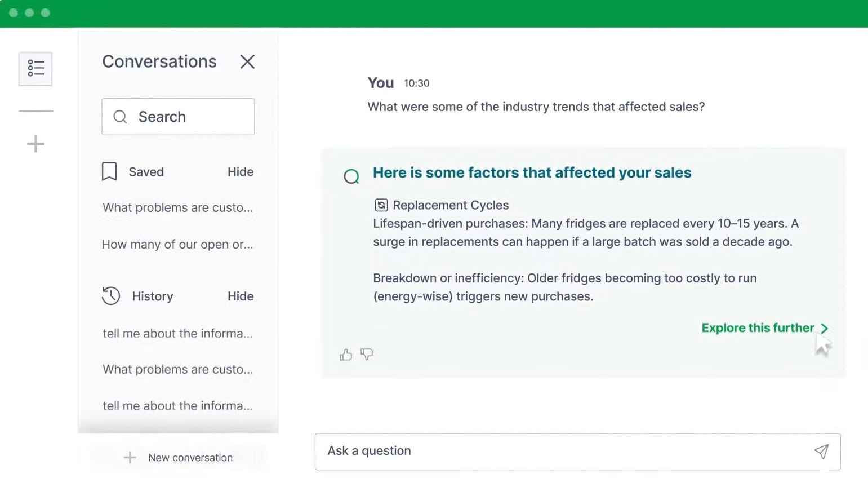Give the response a thumbs up

(345, 354)
